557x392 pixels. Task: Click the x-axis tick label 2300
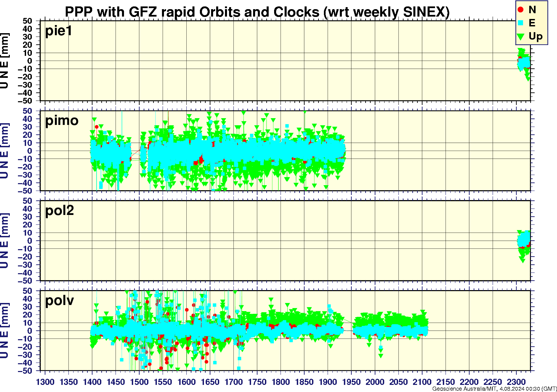click(x=516, y=382)
